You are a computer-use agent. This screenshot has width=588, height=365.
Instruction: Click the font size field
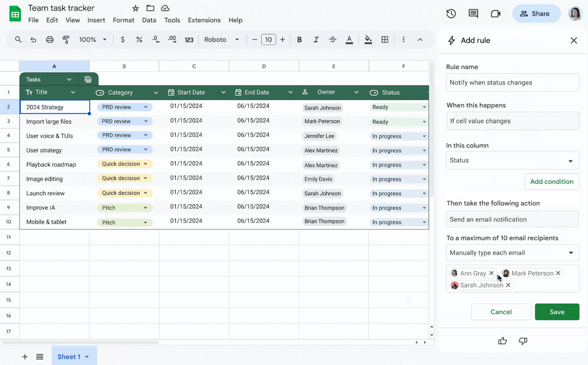tap(269, 39)
